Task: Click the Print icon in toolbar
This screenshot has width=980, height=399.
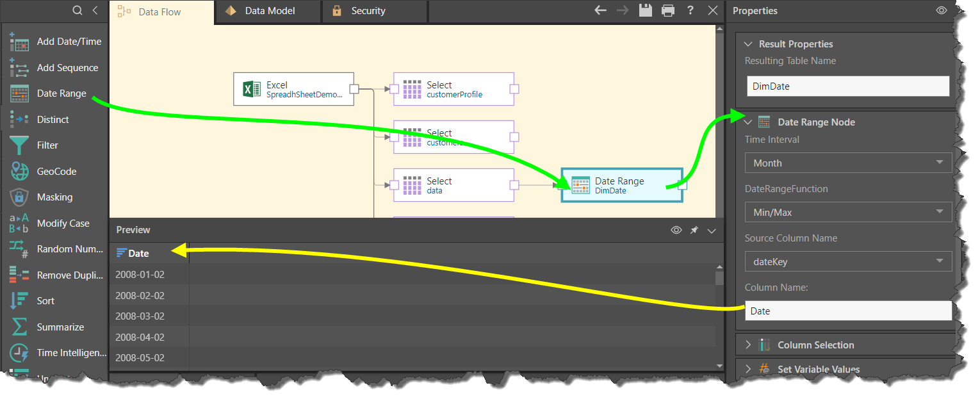Action: point(668,10)
